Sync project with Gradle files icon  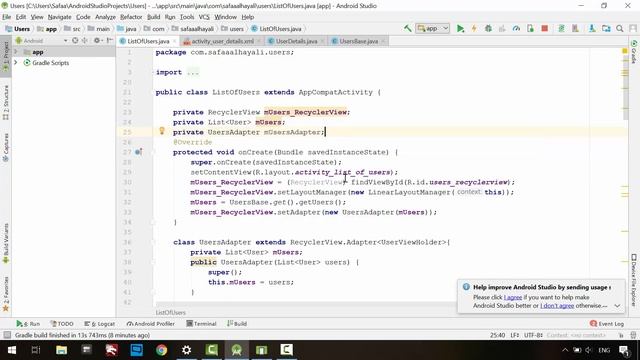coord(561,29)
